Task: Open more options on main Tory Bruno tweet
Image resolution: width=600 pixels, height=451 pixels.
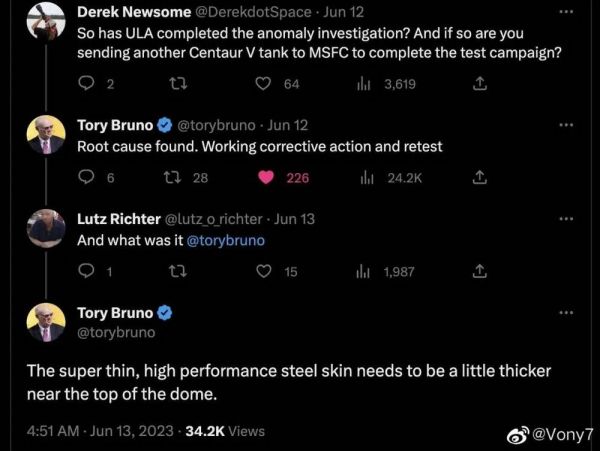Action: click(566, 313)
